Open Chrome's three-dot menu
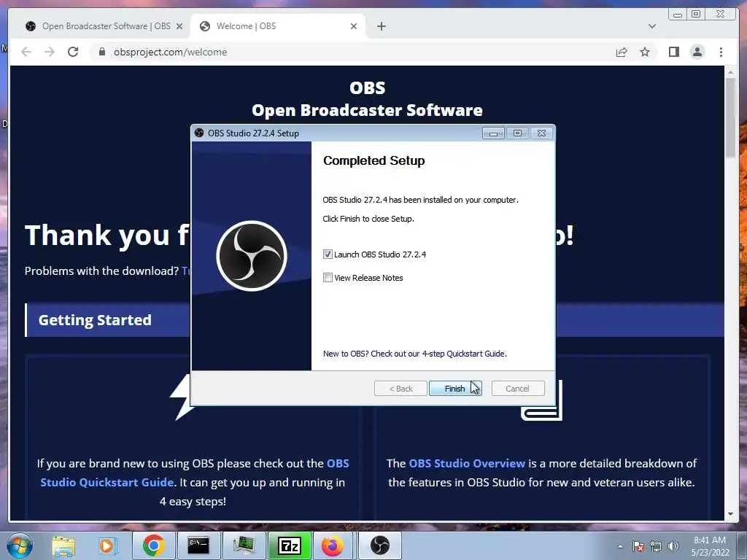The height and width of the screenshot is (560, 747). click(x=721, y=52)
